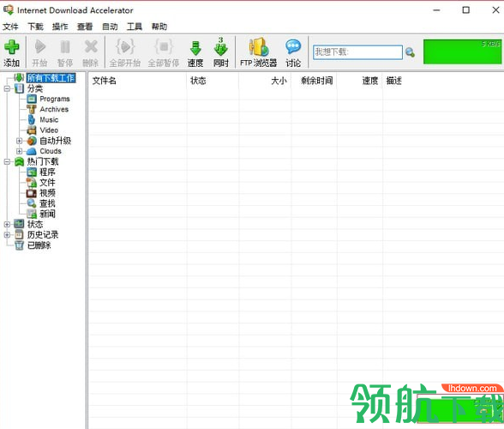Open the Discussion chat bubble icon
The height and width of the screenshot is (429, 504).
click(293, 47)
